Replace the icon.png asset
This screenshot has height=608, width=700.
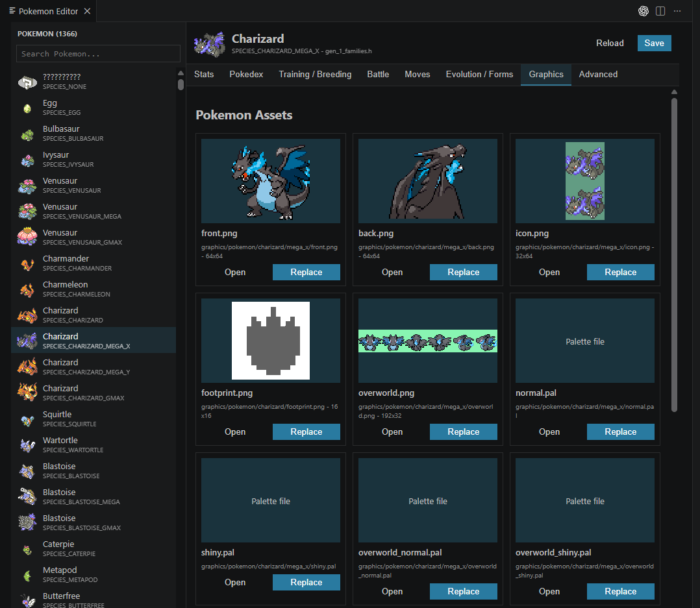click(621, 272)
